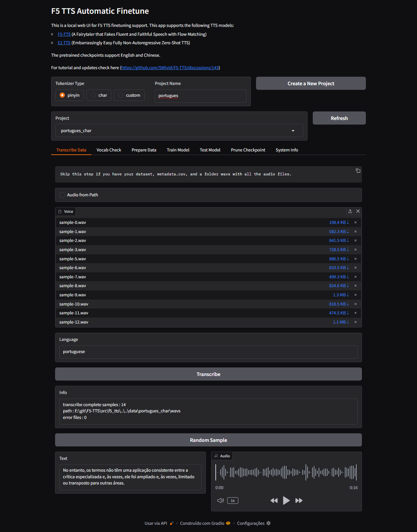Remove sample-9.wav from the list

point(355,295)
